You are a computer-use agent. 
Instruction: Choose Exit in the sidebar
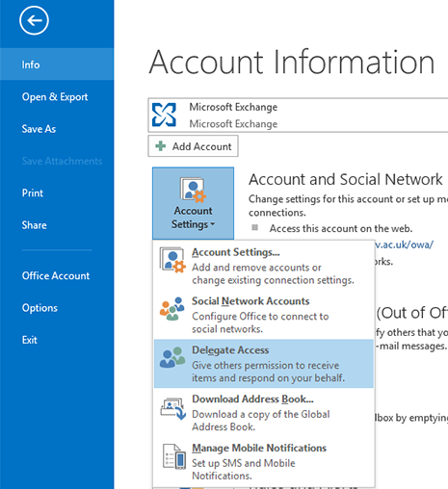30,340
